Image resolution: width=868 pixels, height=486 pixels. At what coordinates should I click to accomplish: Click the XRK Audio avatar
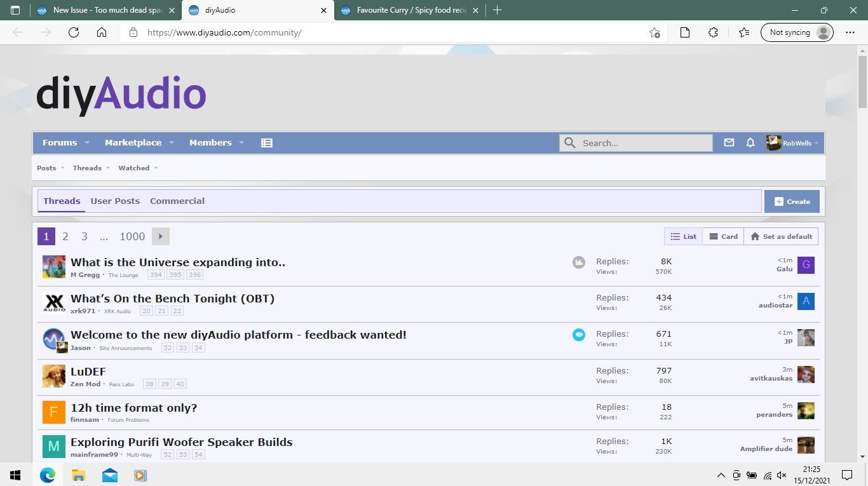tap(54, 303)
